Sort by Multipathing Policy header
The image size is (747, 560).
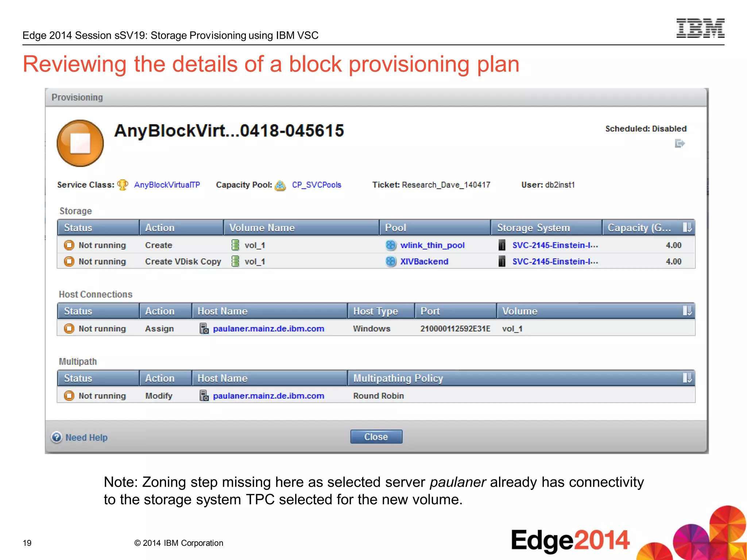tap(515, 378)
